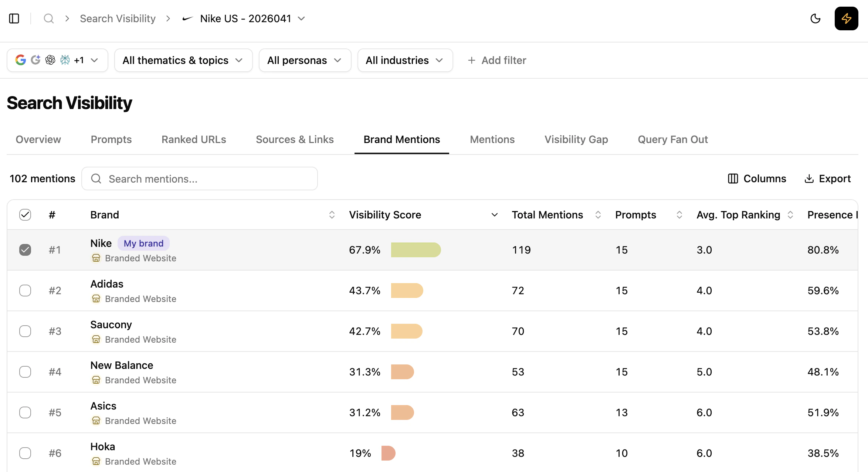Click the New Balance brand name
868x472 pixels.
(122, 365)
